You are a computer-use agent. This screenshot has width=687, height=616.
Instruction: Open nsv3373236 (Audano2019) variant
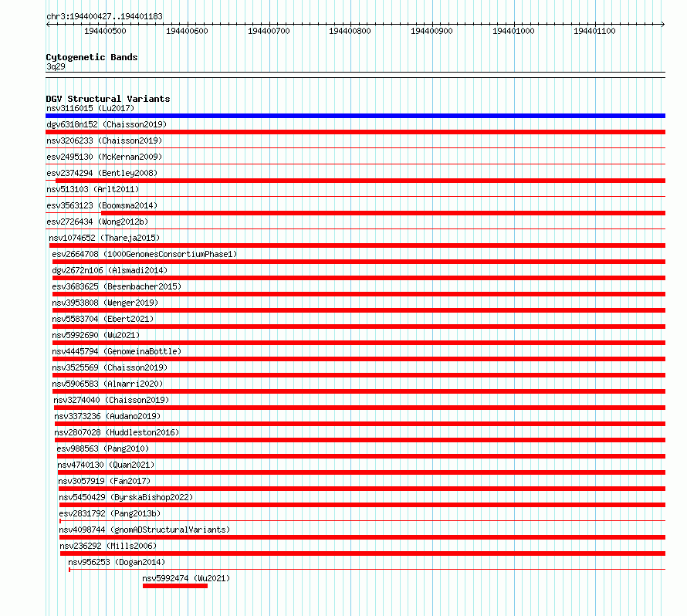tap(107, 416)
